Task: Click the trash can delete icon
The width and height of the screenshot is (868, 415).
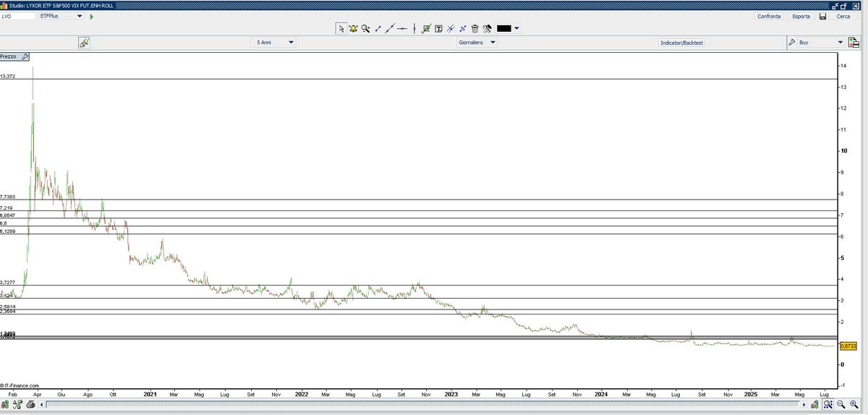Action: [475, 28]
